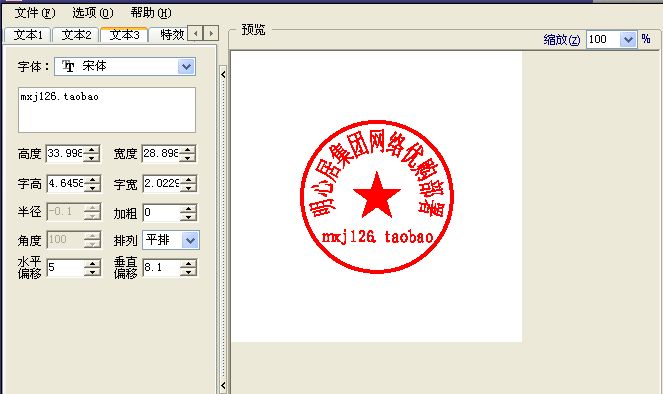Click the mxj126.taobao text in seal preview
The height and width of the screenshot is (394, 663).
(x=377, y=238)
